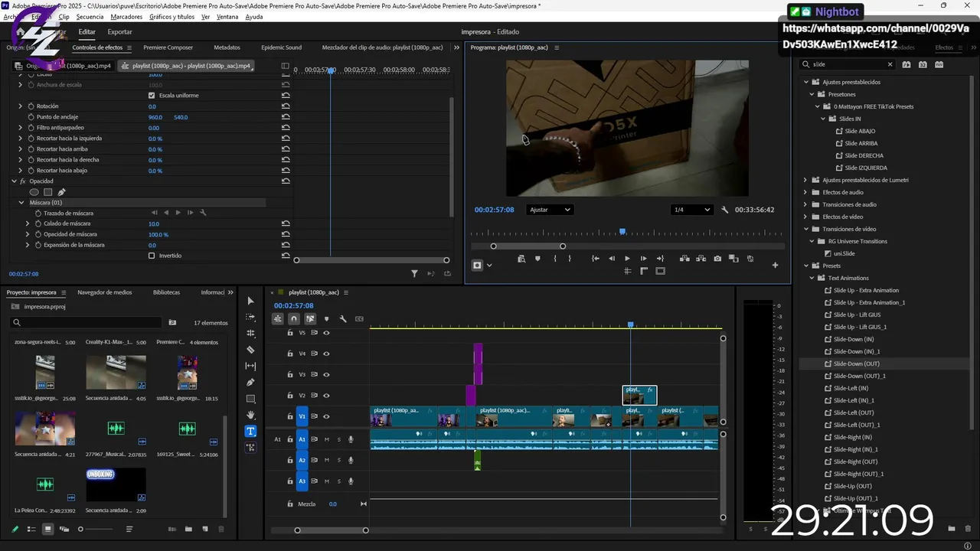The image size is (980, 551).
Task: Click free draw bezier mask pen icon
Action: pos(61,192)
